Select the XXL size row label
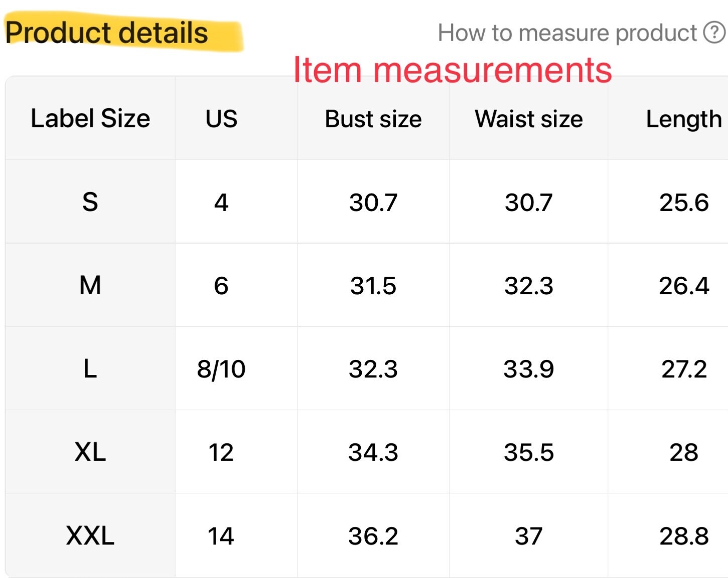The height and width of the screenshot is (578, 728). point(90,535)
